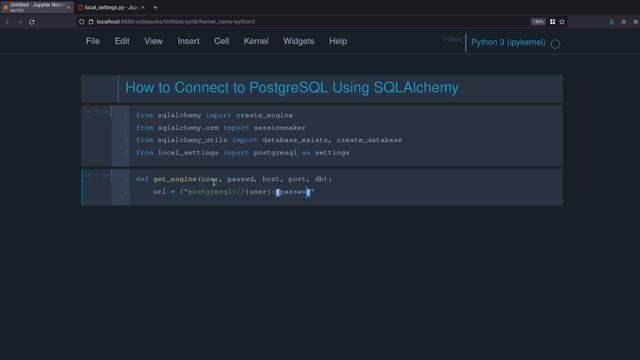This screenshot has height=360, width=640.
Task: Click the Trusted notebook indicator
Action: click(452, 40)
